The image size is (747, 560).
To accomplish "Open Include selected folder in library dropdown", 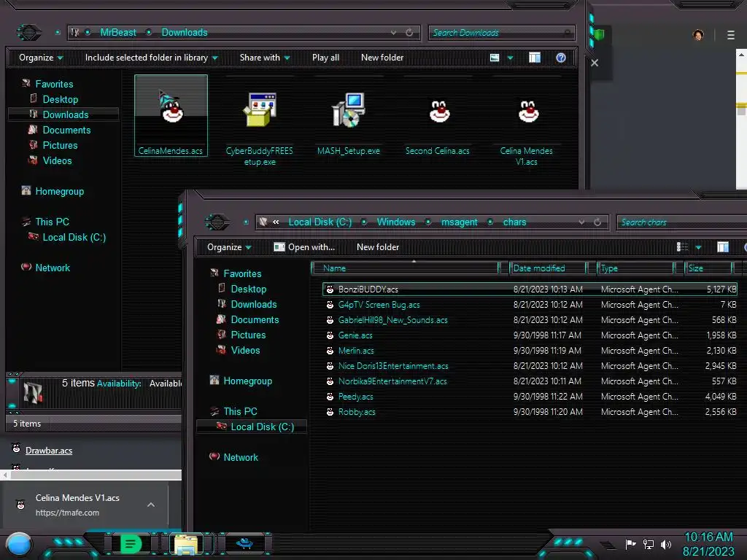I will tap(151, 58).
